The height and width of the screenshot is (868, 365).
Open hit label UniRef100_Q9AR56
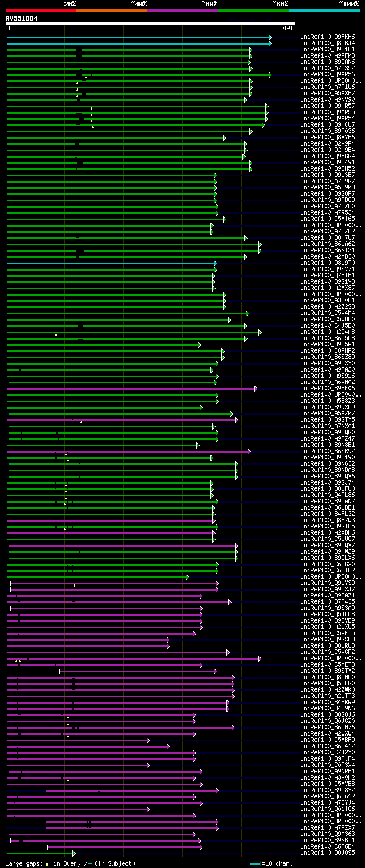click(327, 74)
